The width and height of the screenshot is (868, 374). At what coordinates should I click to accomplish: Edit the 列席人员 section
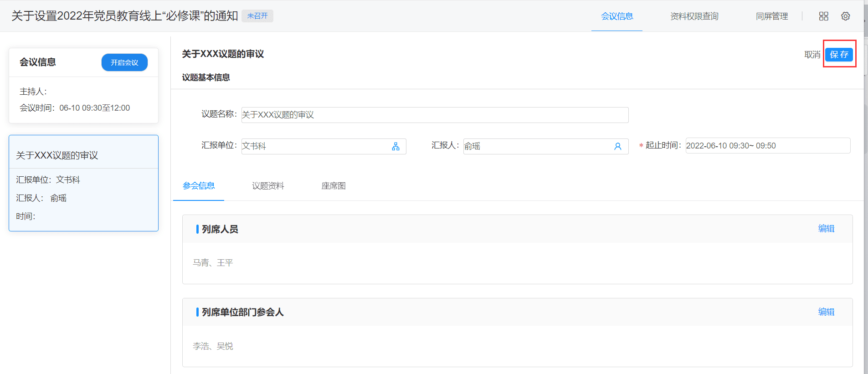(x=826, y=229)
